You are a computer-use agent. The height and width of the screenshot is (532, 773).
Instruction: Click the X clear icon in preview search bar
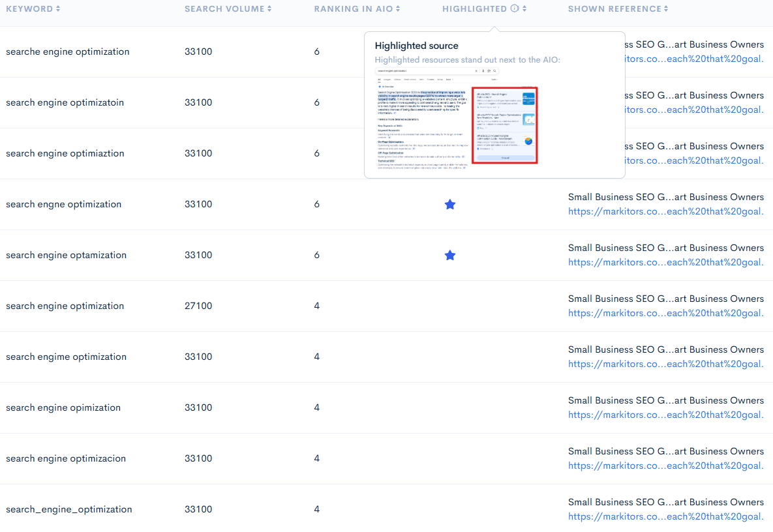pos(476,71)
